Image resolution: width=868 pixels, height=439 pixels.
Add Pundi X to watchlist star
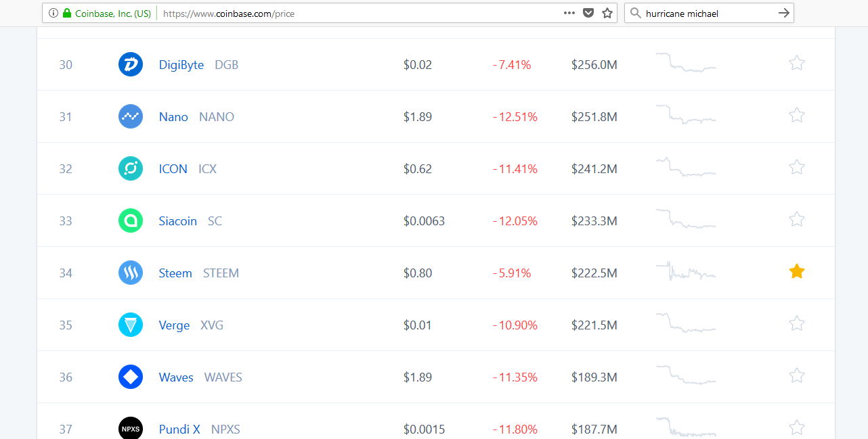click(797, 428)
